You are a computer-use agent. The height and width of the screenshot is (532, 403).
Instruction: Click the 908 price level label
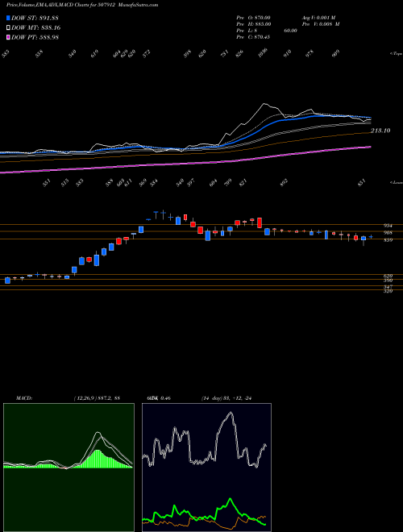point(388,232)
